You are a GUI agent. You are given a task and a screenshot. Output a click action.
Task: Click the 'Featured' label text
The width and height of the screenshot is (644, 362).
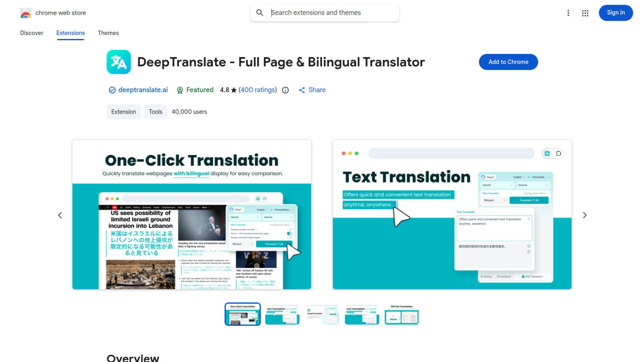click(x=200, y=90)
